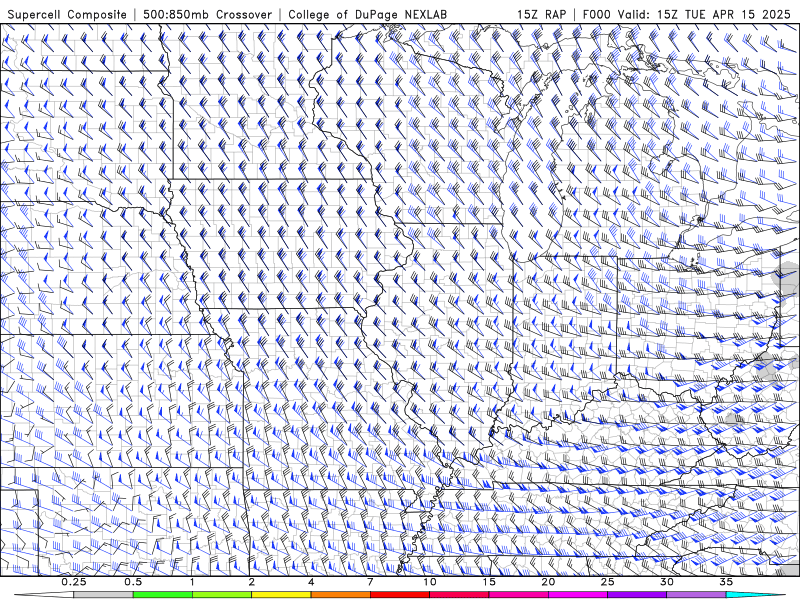The image size is (800, 600).
Task: Pick the cyan legend end arrow
Action: (756, 595)
